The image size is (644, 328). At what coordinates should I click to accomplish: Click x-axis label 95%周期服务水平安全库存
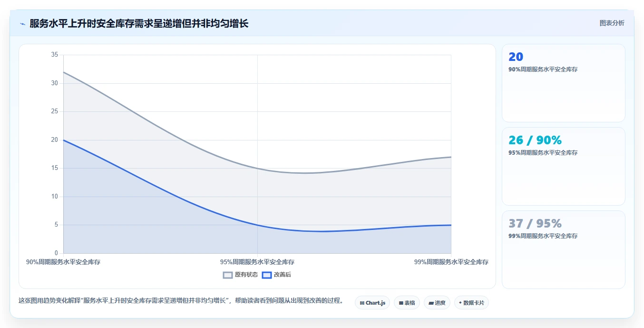coord(257,262)
